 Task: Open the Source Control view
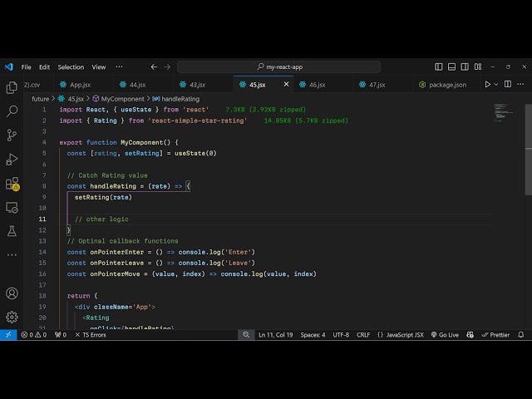point(12,135)
